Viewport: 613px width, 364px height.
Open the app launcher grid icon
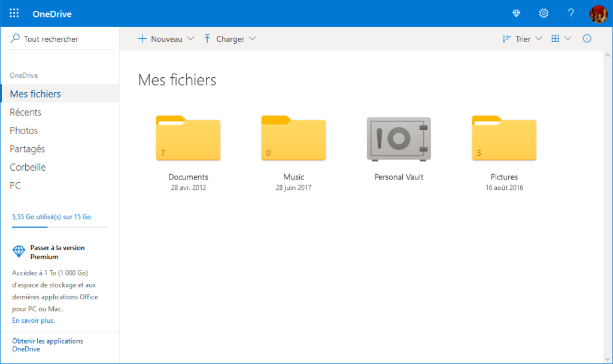14,13
